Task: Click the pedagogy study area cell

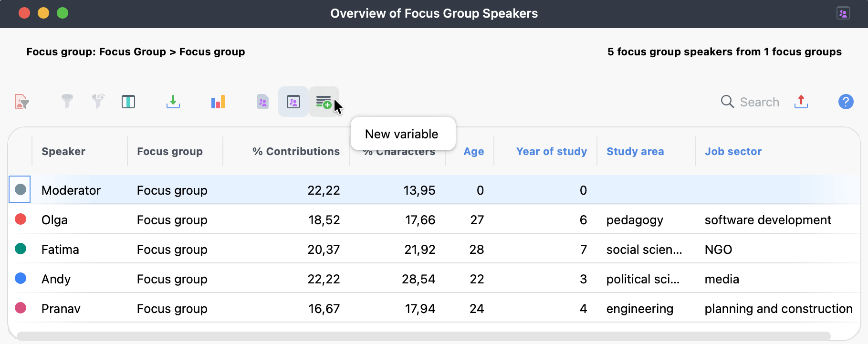Action: (x=635, y=220)
